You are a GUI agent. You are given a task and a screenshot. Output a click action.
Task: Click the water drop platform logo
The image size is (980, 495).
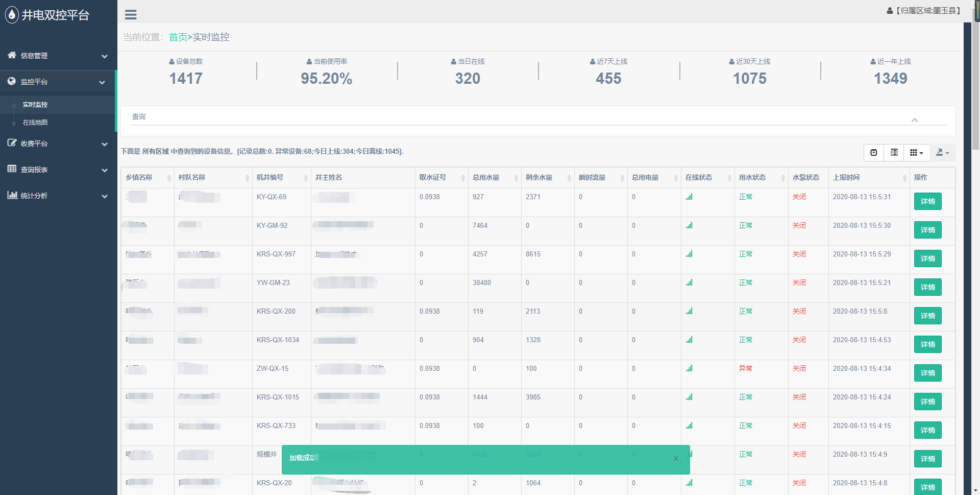12,15
